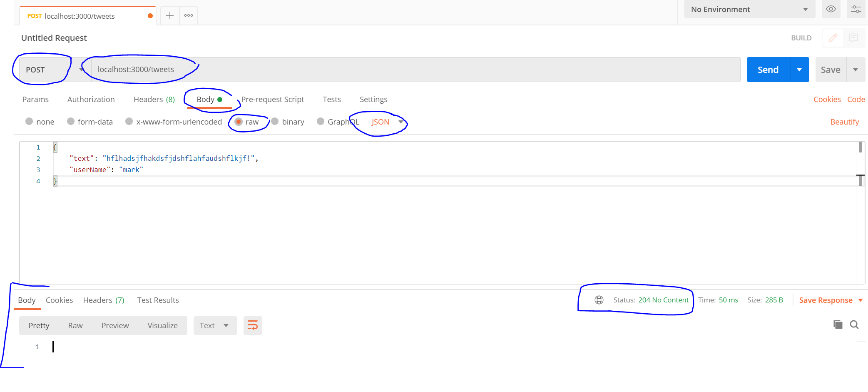Viewport: 868px width, 392px height.
Task: Open the comments icon beside the pencil
Action: coord(853,38)
